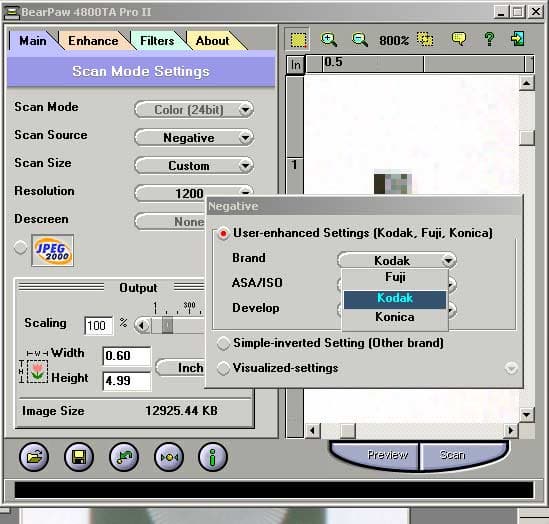
Task: Switch to the Main tab
Action: (x=33, y=41)
